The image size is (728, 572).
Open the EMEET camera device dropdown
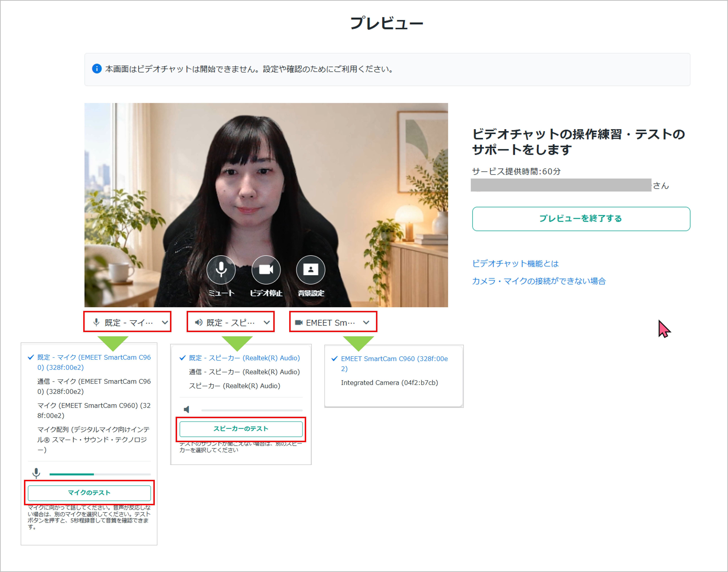tap(333, 322)
